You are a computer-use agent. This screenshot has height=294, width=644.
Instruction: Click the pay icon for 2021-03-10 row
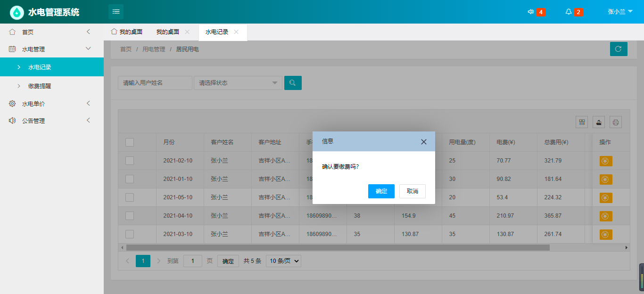pyautogui.click(x=606, y=235)
